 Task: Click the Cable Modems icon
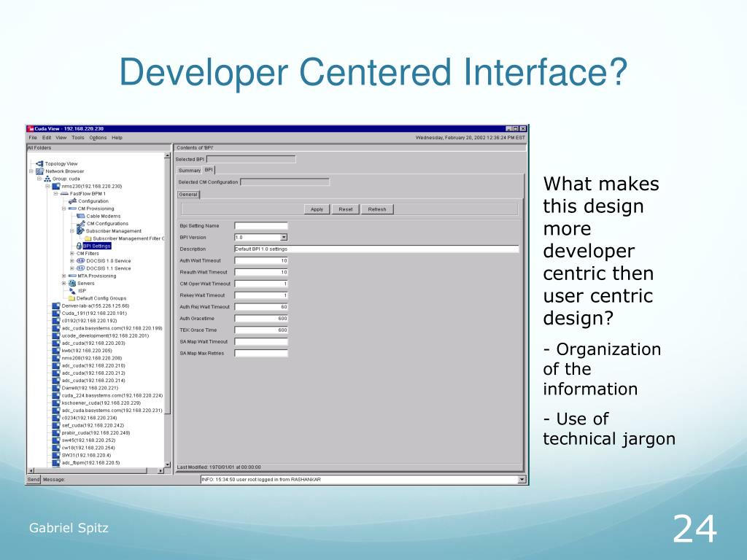pos(80,216)
